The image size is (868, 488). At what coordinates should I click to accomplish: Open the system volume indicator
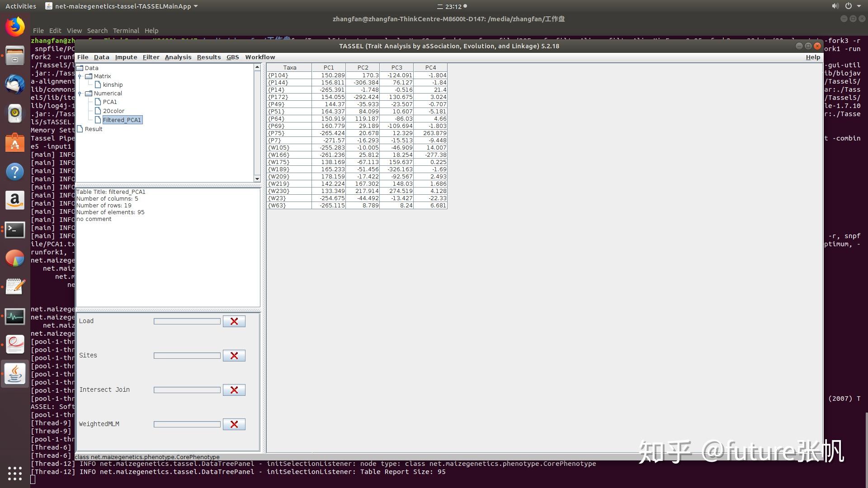pyautogui.click(x=835, y=6)
